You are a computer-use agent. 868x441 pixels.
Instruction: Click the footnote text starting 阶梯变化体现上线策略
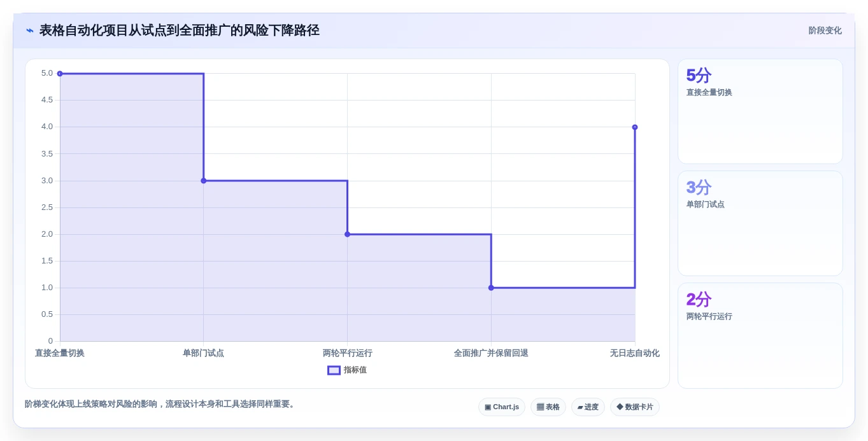point(161,404)
